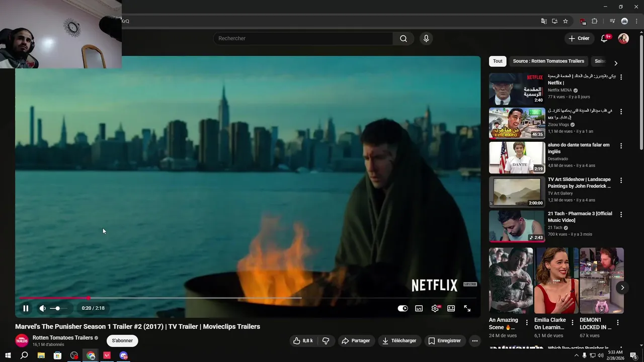Open options for the Emilia Clarke short

[x=573, y=323]
